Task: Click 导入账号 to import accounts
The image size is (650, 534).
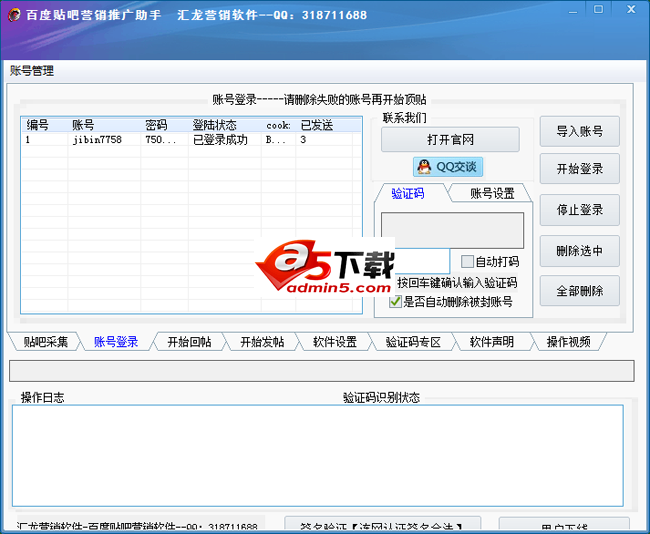Action: tap(580, 131)
